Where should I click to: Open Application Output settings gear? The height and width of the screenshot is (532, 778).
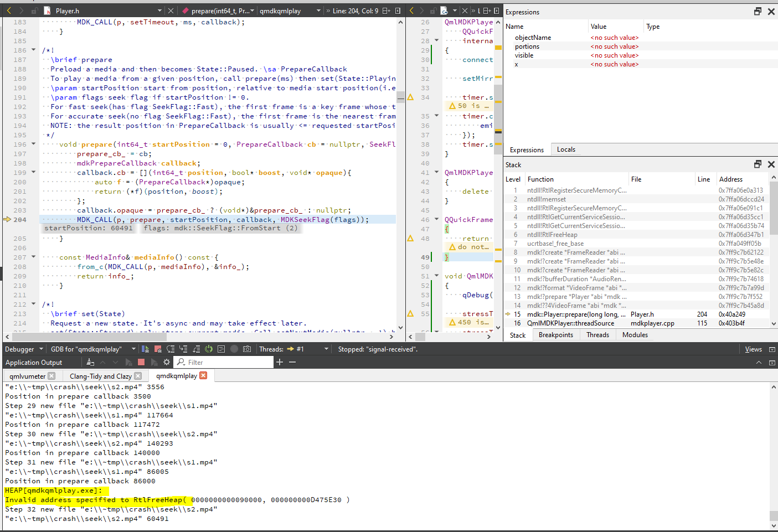click(x=167, y=362)
